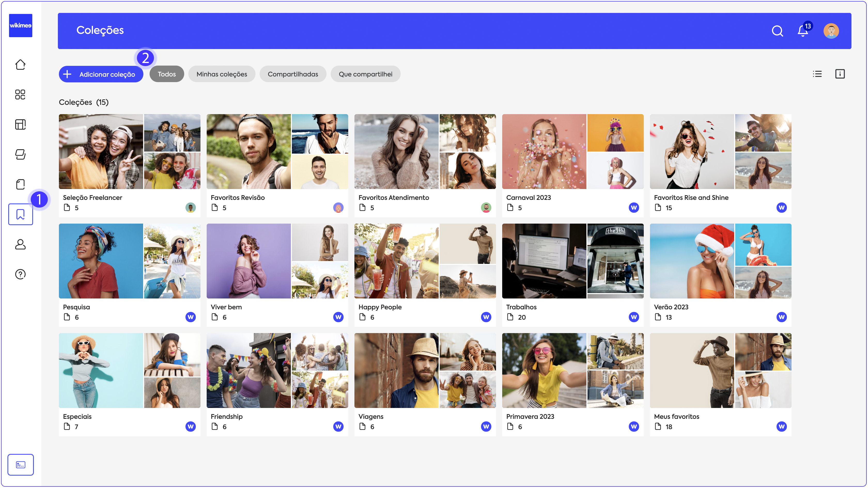This screenshot has width=868, height=488.
Task: Show the Compartilhadas collections filter
Action: [292, 74]
